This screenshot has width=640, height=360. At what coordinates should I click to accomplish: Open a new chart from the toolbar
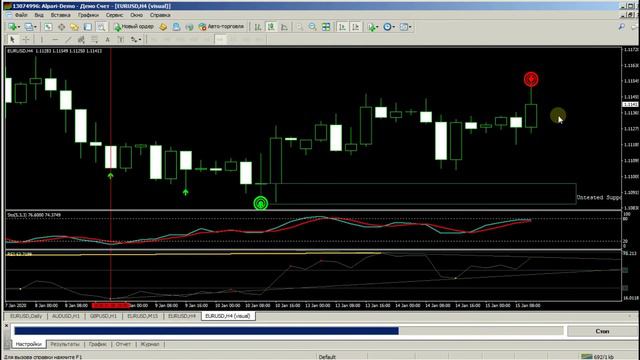click(x=12, y=27)
